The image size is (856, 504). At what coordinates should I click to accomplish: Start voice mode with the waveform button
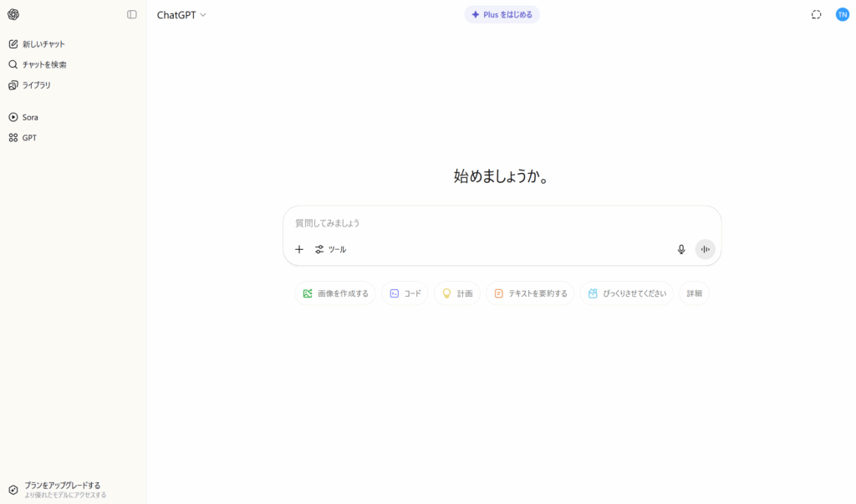[706, 250]
